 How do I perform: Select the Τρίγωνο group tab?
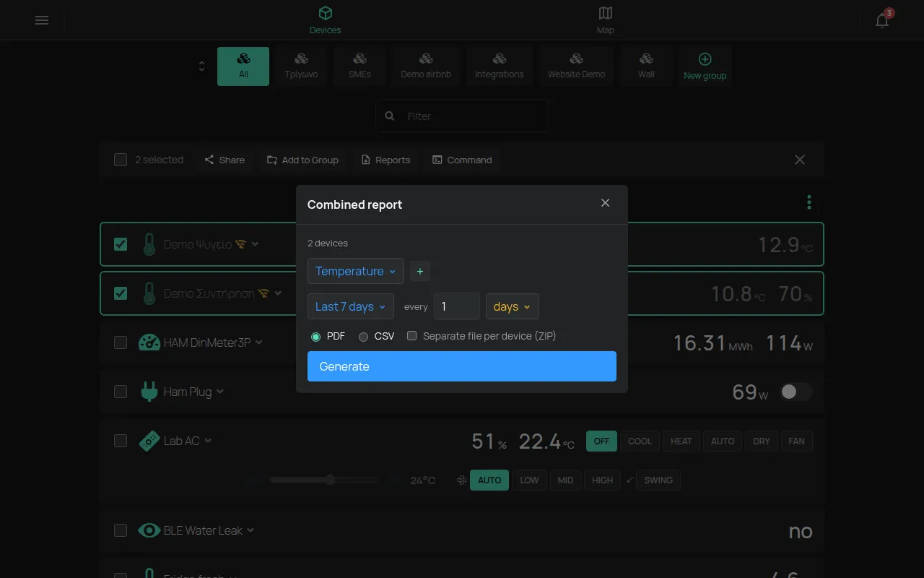click(302, 66)
